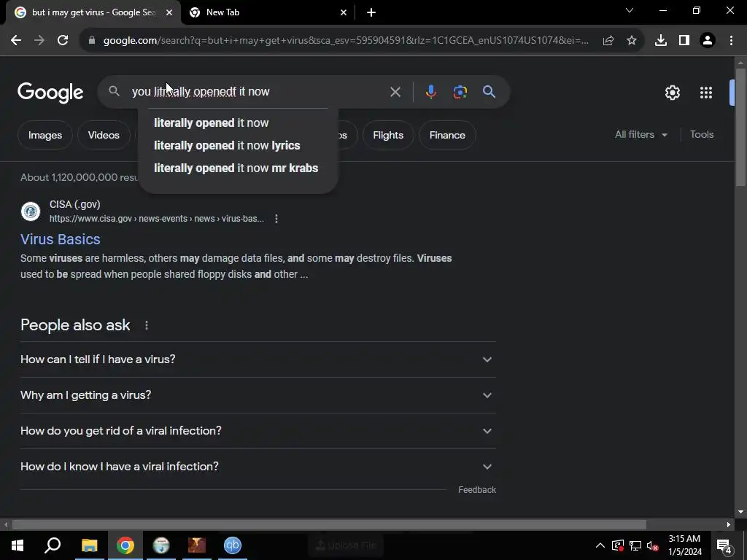This screenshot has width=747, height=560.
Task: Click the horizontal scrollbar thumb
Action: tap(329, 525)
